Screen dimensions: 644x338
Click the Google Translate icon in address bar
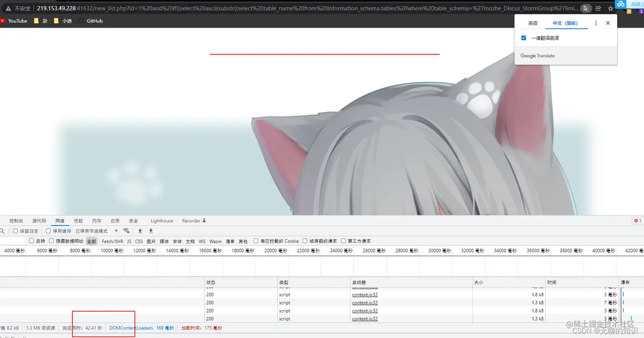click(x=586, y=8)
